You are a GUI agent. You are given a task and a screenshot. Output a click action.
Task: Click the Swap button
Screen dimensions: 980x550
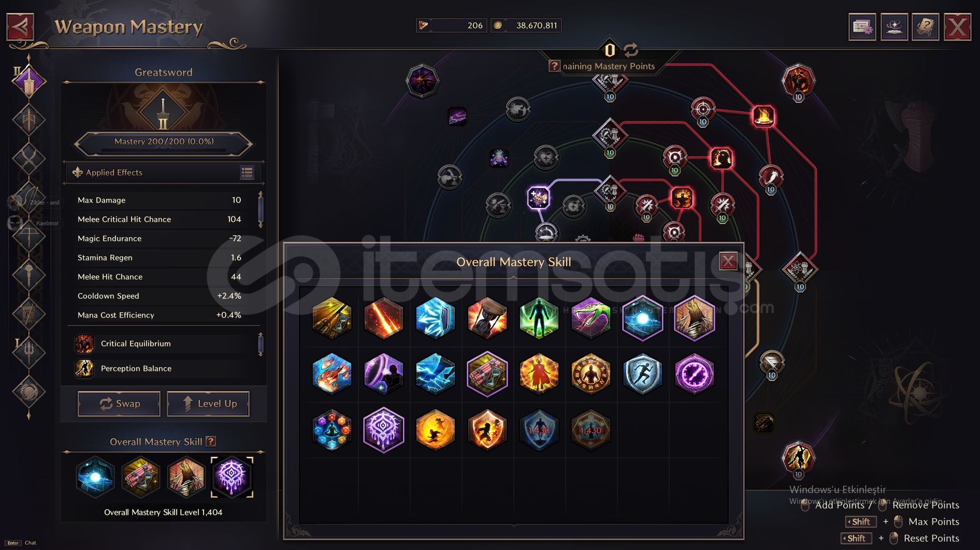point(119,403)
